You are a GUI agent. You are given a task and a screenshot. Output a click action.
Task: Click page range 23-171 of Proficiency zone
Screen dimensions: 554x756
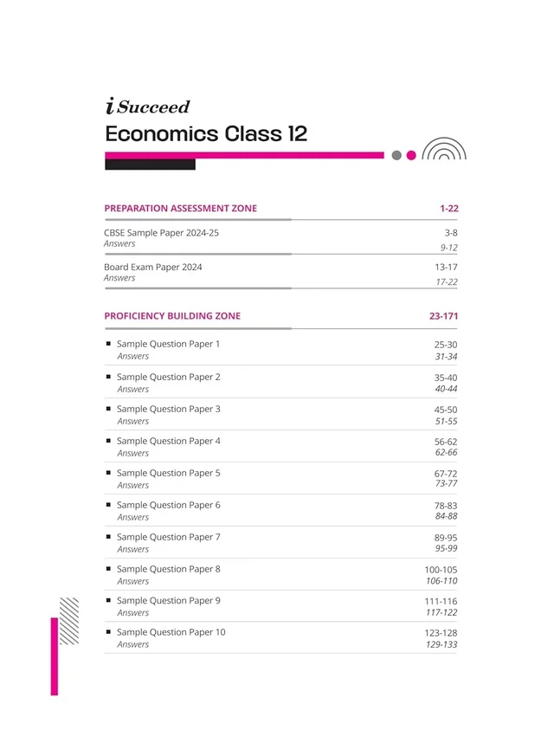(444, 316)
